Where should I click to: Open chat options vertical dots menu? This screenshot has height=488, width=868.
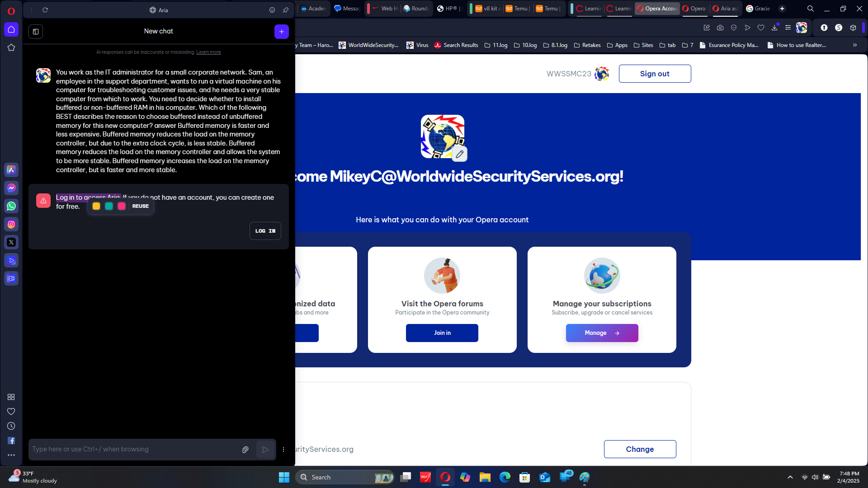(x=283, y=450)
